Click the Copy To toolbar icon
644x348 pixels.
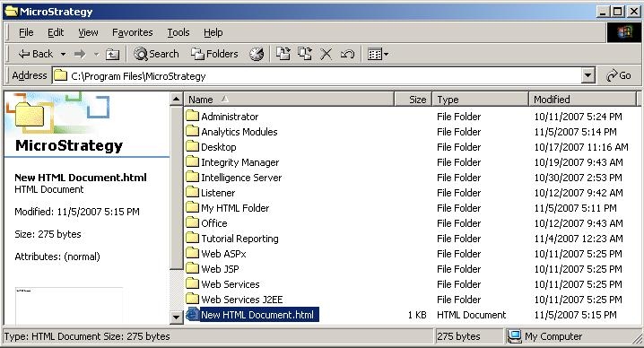point(305,54)
